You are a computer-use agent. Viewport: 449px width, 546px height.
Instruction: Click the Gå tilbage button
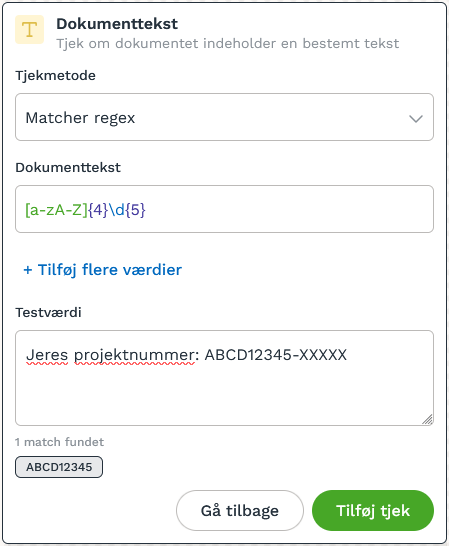tap(240, 510)
